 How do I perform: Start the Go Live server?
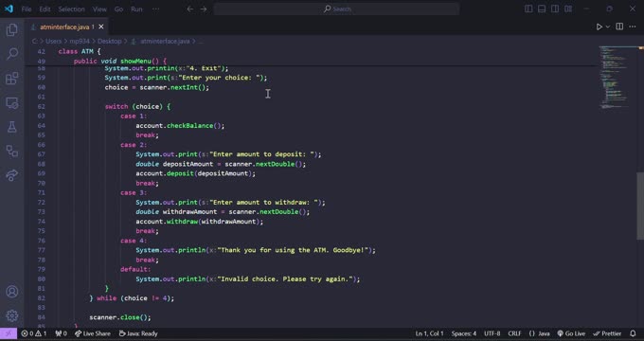coord(571,333)
